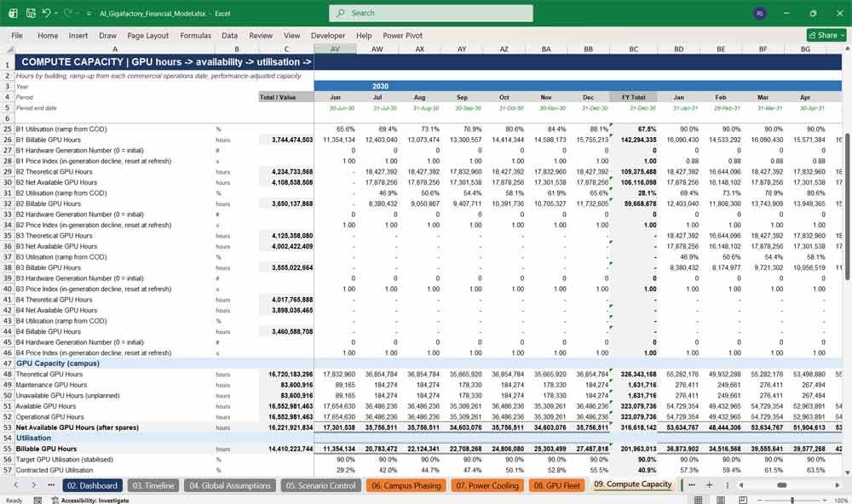The image size is (852, 504).
Task: Click the Redo arrow icon
Action: 68,13
